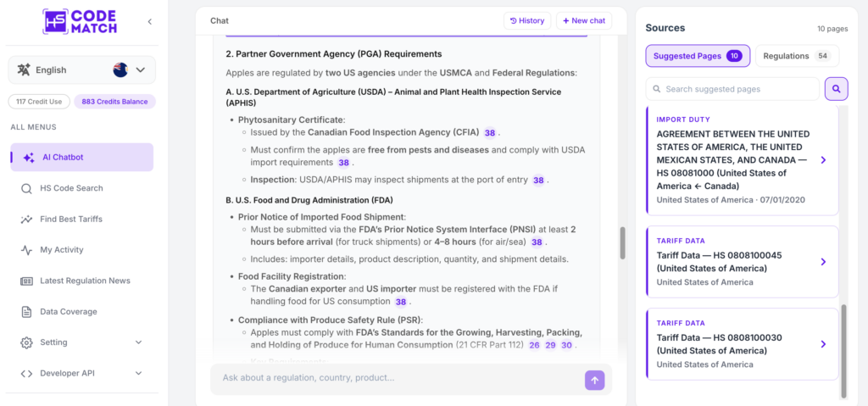This screenshot has height=406, width=868.
Task: Click citation 38 after CFIA
Action: (x=490, y=133)
